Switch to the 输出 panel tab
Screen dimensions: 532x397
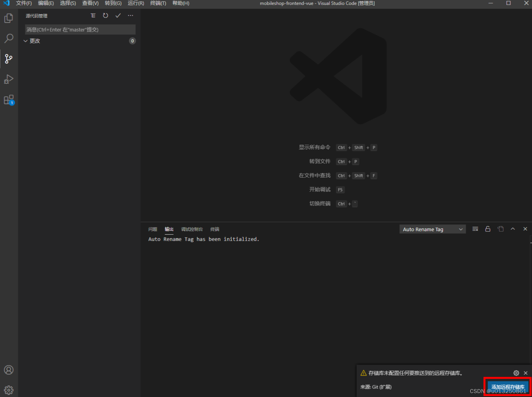point(169,229)
